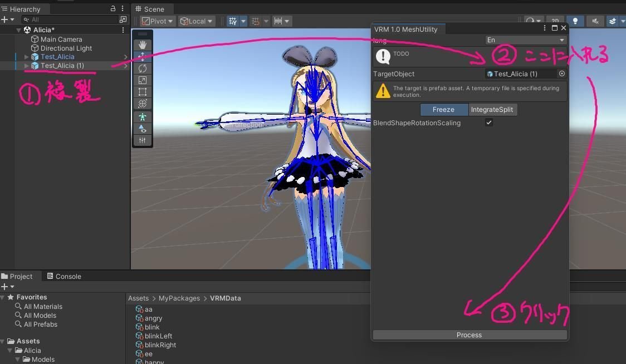Click the Process button

470,335
